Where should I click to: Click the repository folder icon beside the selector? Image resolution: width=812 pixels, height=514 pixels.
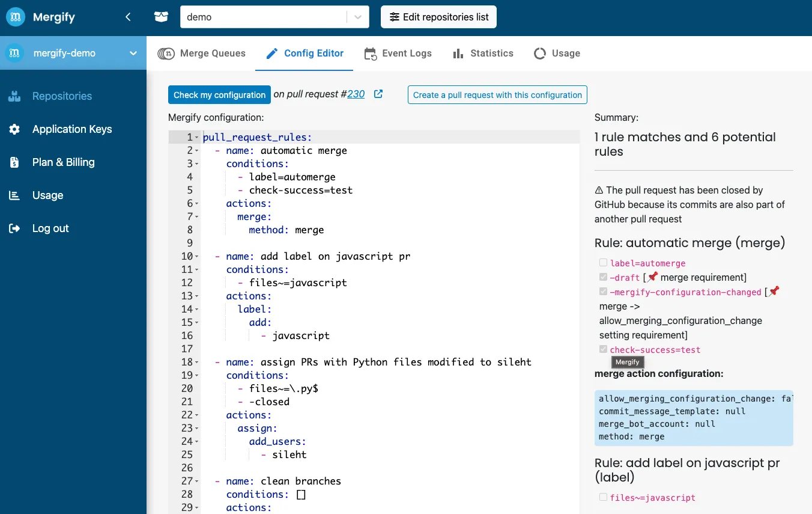(160, 17)
